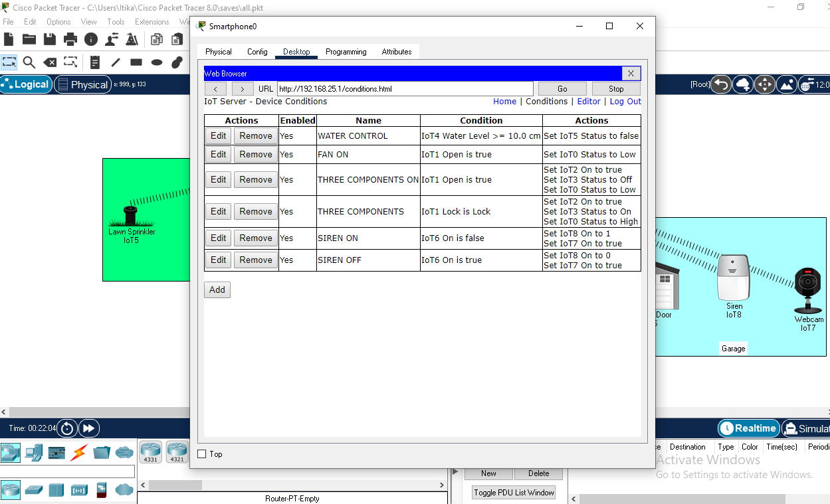Image resolution: width=830 pixels, height=504 pixels.
Task: Go forward in the web browser
Action: coord(243,88)
